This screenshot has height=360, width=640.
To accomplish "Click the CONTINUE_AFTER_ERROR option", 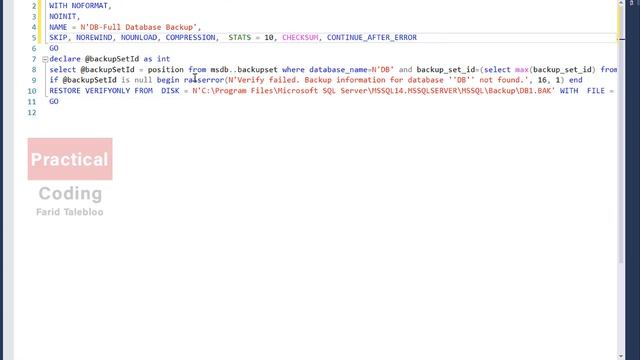I will point(372,38).
